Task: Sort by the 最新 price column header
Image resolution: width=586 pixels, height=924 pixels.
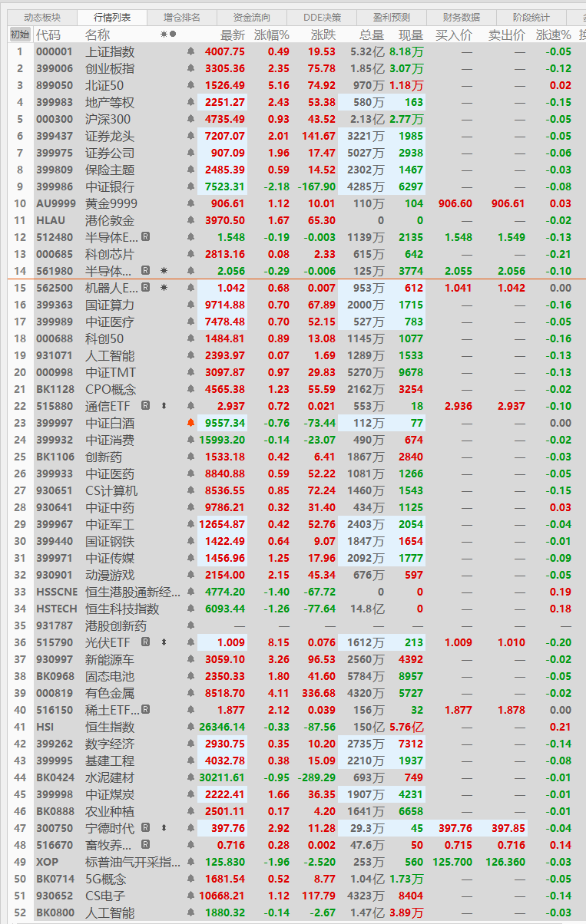Action: (232, 35)
